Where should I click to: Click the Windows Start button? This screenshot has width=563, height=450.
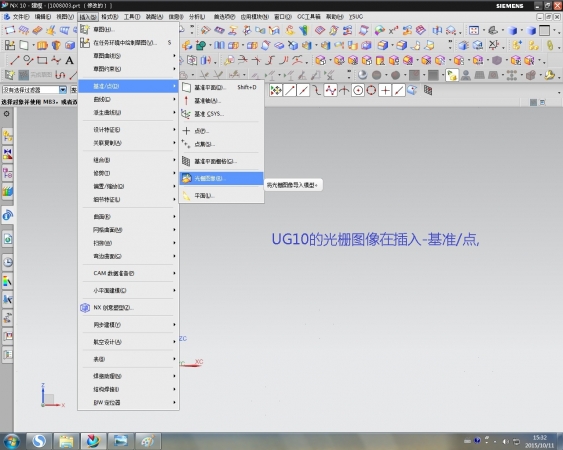[x=11, y=441]
